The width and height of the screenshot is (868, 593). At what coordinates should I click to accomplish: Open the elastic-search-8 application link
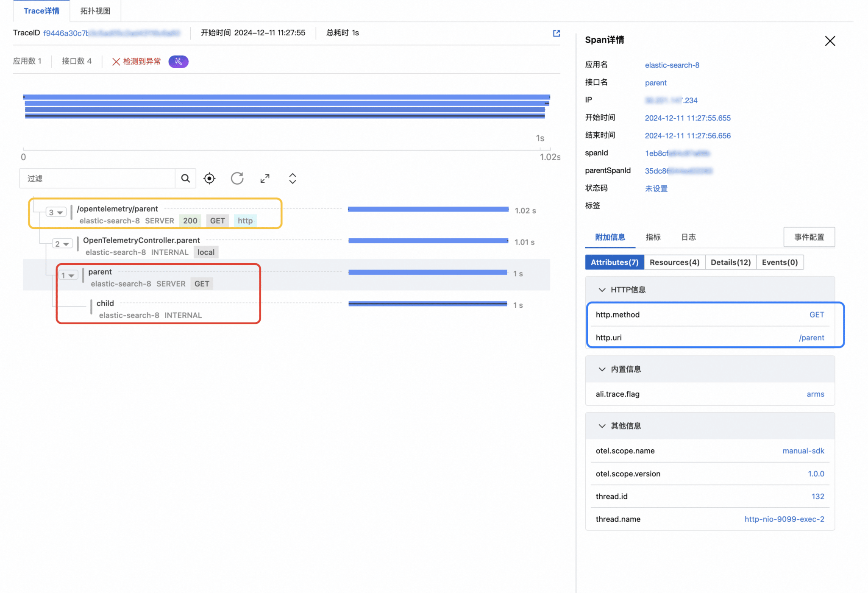[x=672, y=65]
